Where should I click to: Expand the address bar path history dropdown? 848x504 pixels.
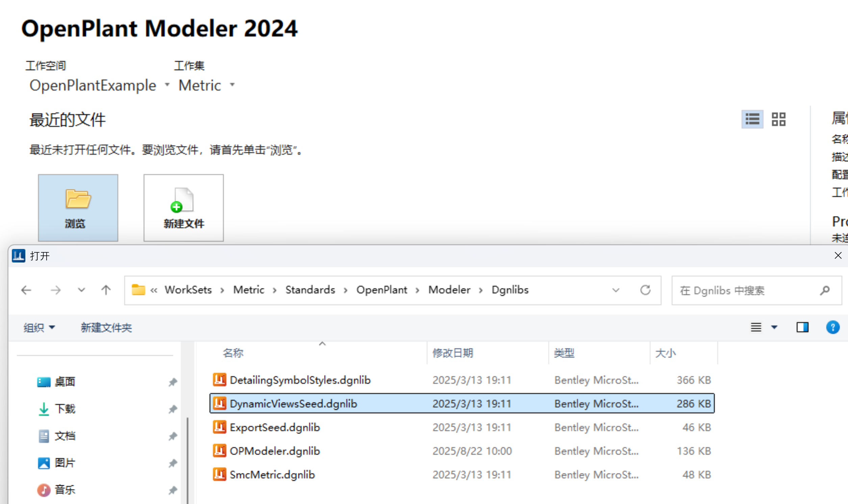(616, 291)
